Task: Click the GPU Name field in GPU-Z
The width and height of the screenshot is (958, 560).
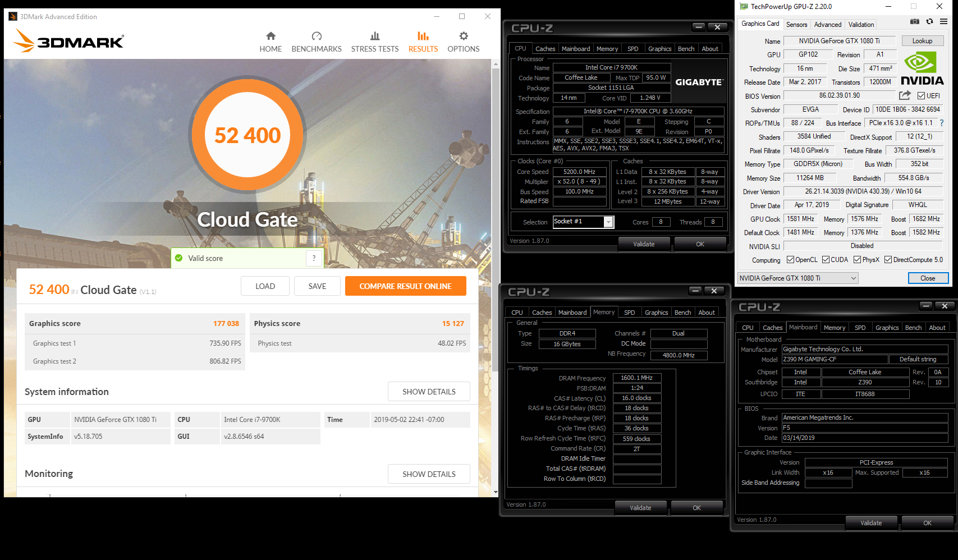Action: click(x=839, y=41)
